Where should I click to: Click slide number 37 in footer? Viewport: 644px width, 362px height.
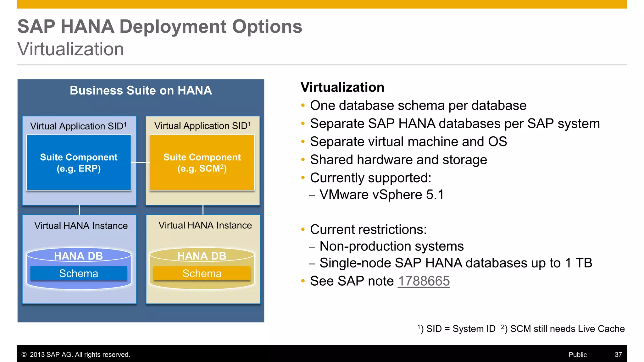(618, 355)
